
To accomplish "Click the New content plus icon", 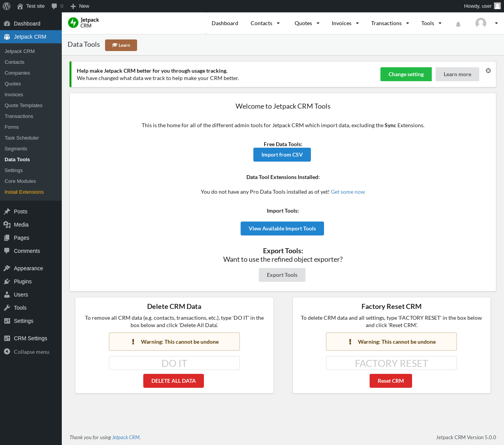I will pos(73,6).
